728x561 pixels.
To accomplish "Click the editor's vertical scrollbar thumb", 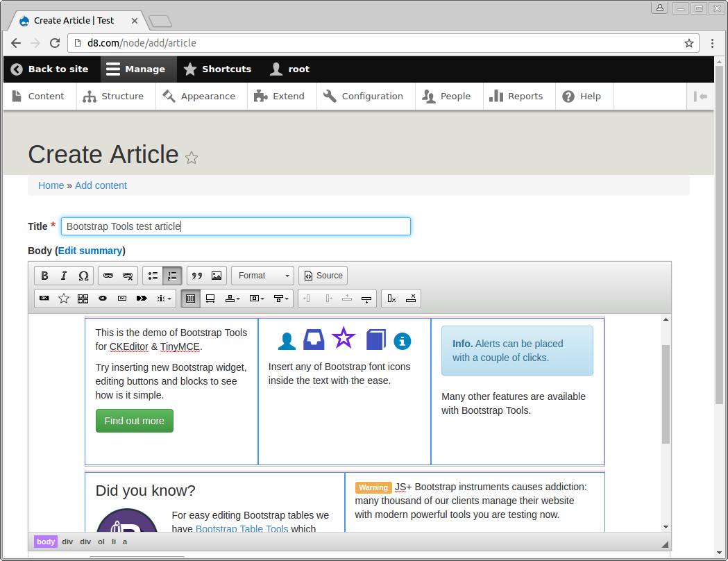I will (x=666, y=393).
